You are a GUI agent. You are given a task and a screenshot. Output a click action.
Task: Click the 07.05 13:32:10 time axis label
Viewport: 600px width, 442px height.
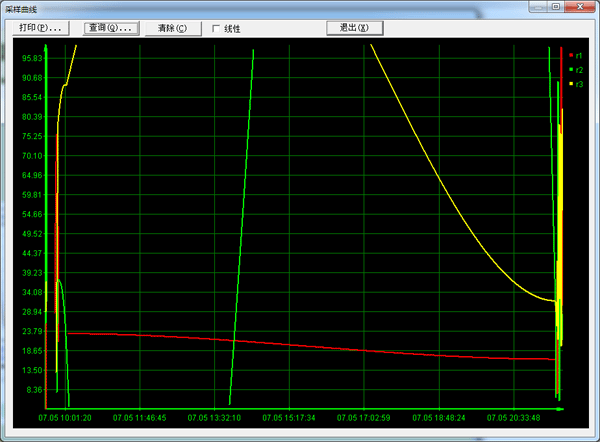click(x=215, y=418)
